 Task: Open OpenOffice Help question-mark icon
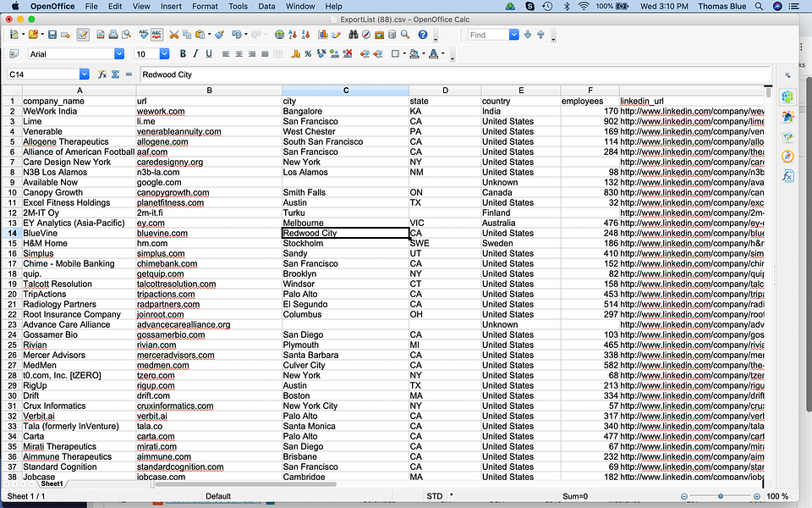click(423, 35)
